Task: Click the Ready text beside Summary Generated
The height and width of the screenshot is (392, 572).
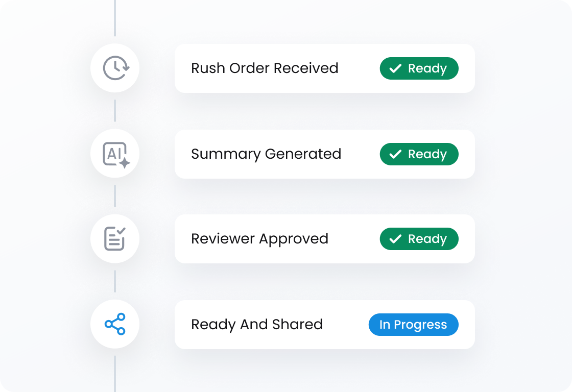Action: (x=427, y=154)
